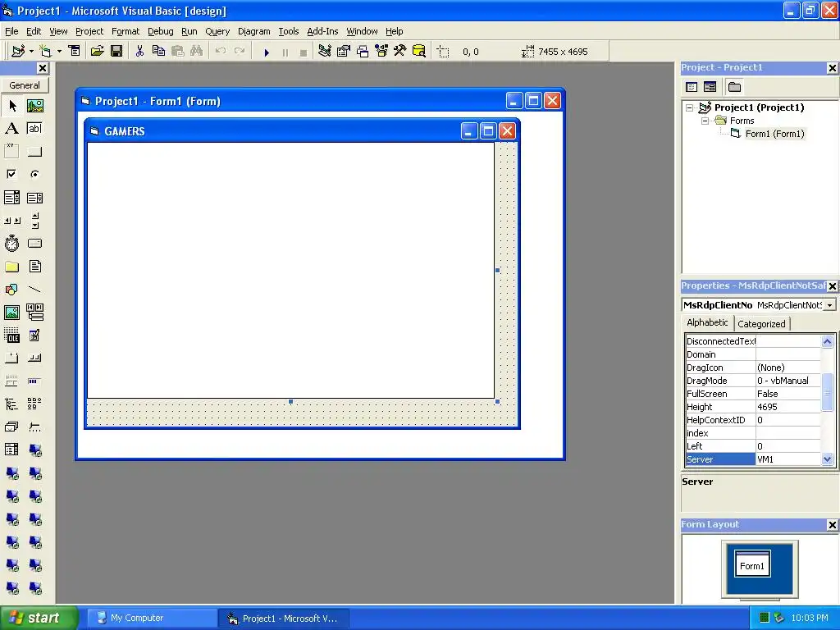Click View Code in the Project panel
This screenshot has height=630, width=840.
pos(692,87)
